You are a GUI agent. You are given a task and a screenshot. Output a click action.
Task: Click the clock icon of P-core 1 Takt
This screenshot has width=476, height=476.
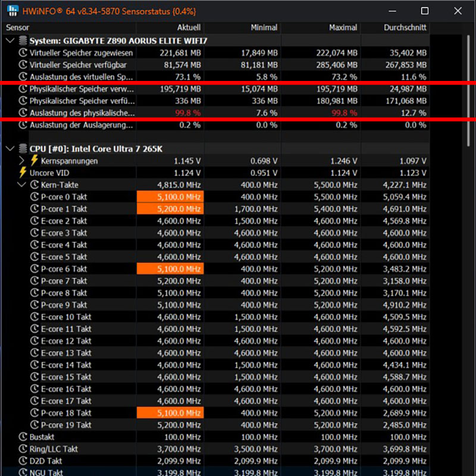35,209
